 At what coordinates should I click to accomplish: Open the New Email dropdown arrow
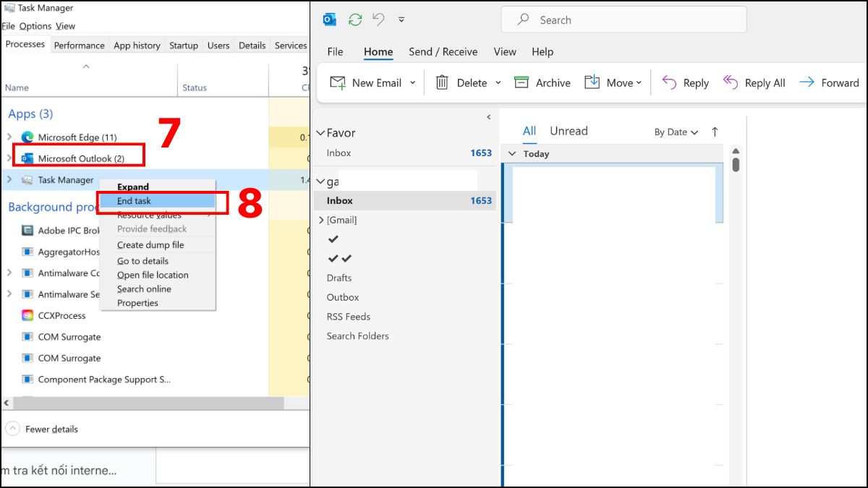(x=413, y=83)
